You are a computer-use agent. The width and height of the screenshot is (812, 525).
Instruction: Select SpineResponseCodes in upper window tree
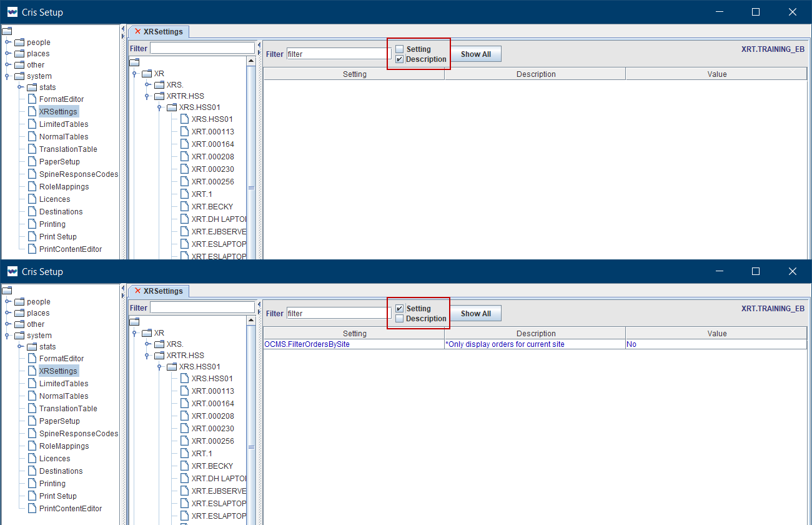point(79,174)
